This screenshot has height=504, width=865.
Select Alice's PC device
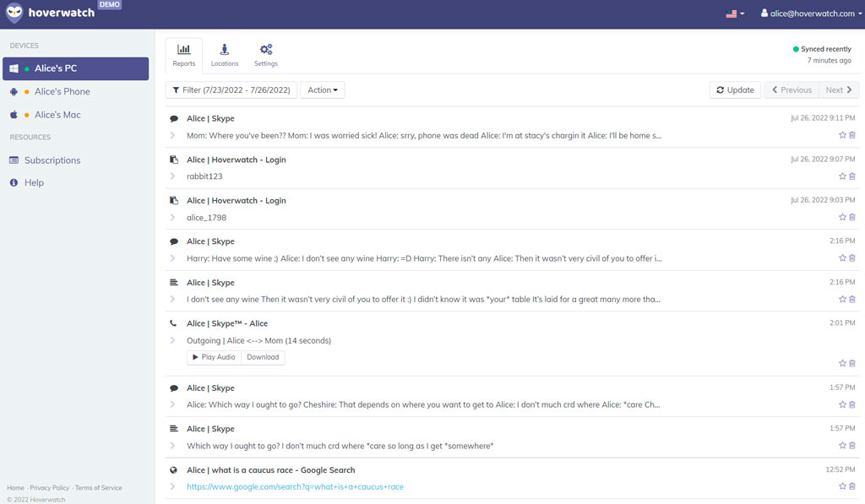pos(75,68)
